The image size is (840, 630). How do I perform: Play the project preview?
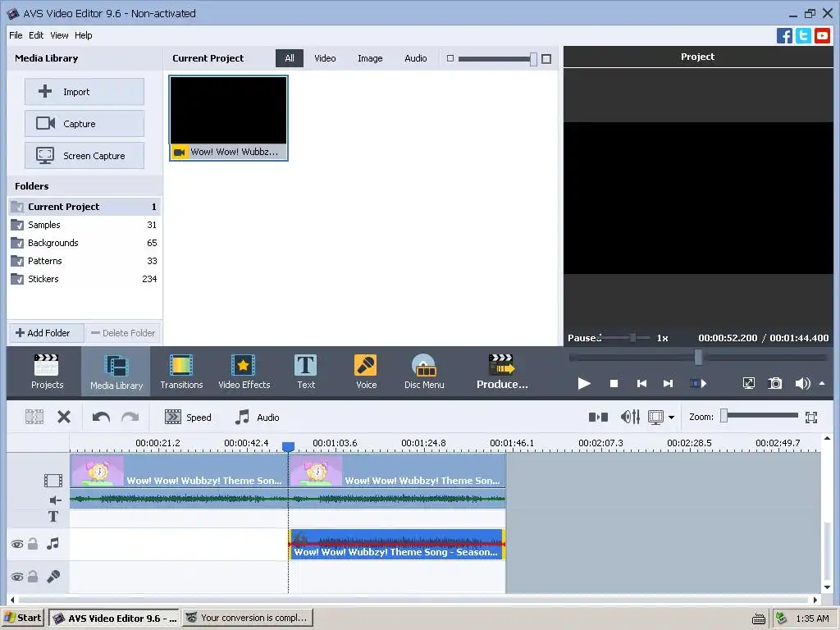point(584,383)
